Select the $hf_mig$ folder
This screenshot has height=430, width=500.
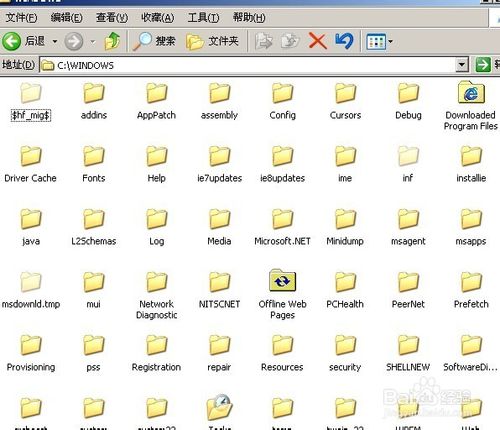pyautogui.click(x=31, y=102)
